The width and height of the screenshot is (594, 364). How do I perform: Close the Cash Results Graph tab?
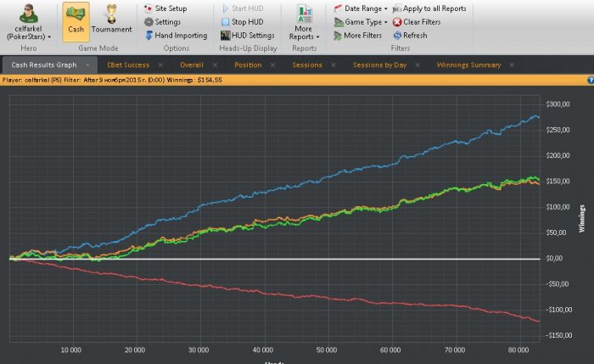tap(87, 65)
